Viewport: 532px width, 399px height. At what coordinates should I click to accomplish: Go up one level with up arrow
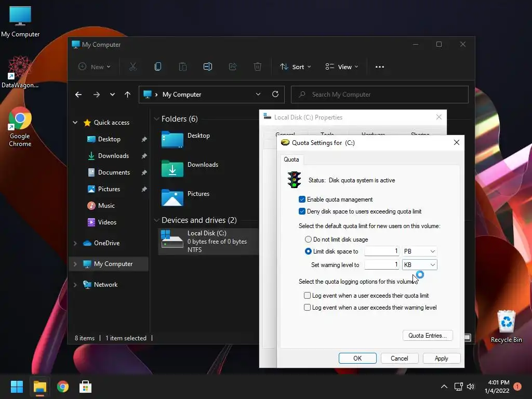(128, 95)
